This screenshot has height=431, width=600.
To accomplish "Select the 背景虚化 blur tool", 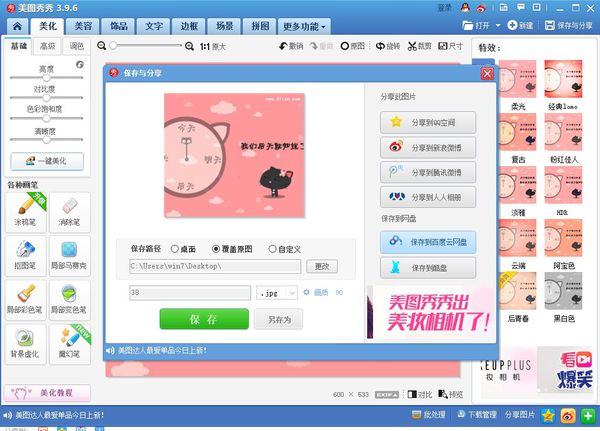I will point(26,344).
